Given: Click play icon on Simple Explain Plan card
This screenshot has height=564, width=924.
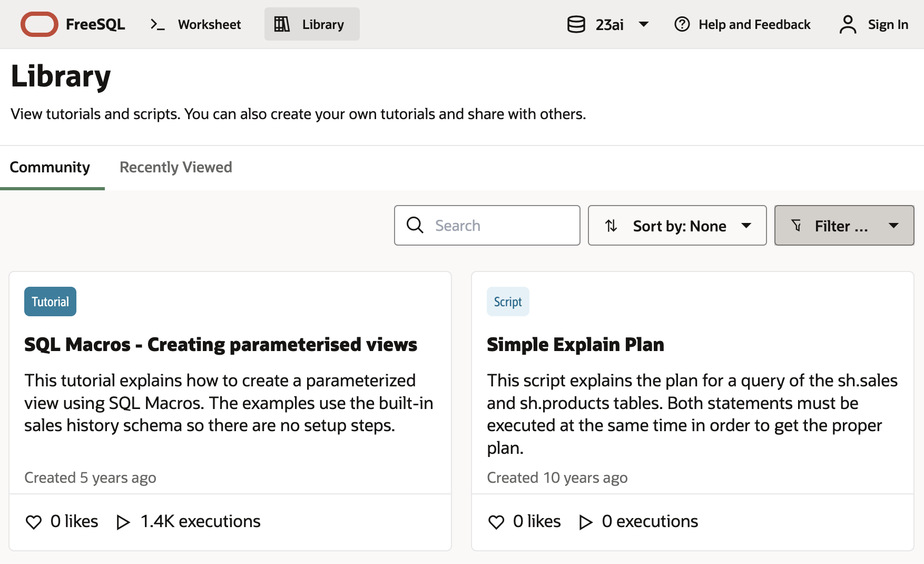Looking at the screenshot, I should pyautogui.click(x=585, y=522).
